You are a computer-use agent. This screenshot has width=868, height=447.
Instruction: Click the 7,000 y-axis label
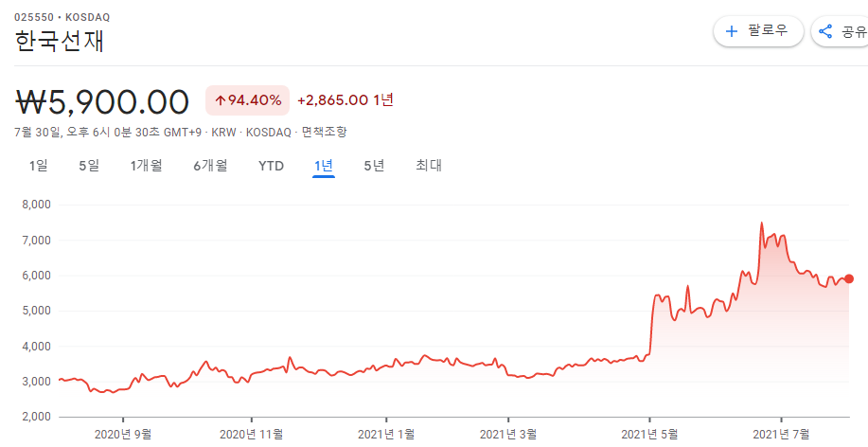(37, 240)
